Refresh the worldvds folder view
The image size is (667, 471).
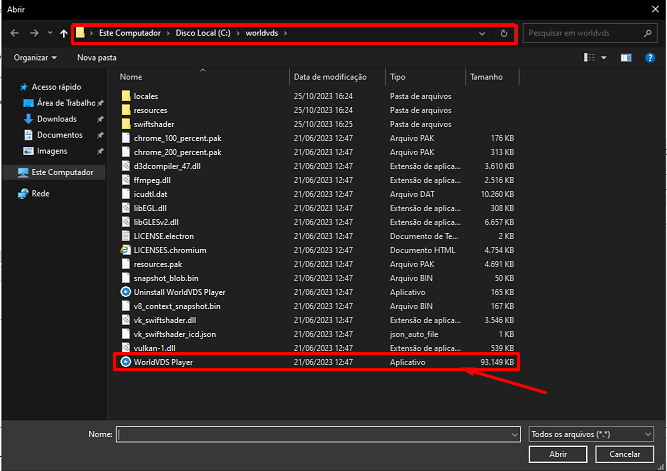pos(504,34)
